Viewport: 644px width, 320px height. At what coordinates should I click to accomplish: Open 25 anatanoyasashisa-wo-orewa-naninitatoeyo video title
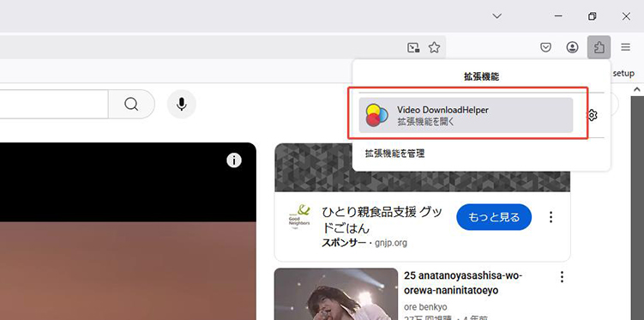tap(463, 283)
